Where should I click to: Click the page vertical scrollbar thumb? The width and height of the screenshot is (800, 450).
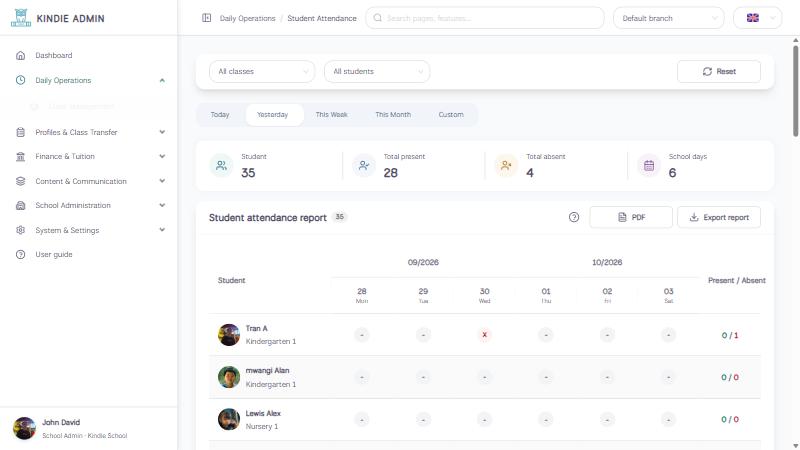pyautogui.click(x=795, y=91)
